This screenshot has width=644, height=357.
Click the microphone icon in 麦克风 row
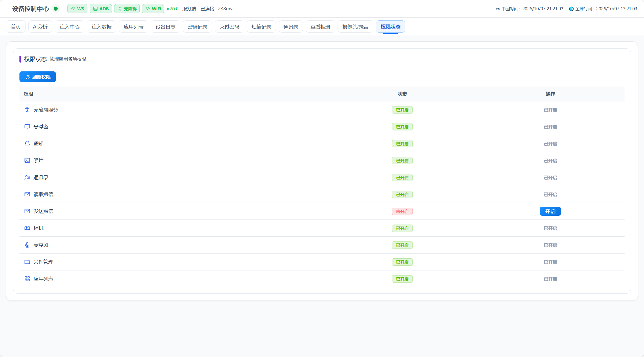[x=27, y=245]
